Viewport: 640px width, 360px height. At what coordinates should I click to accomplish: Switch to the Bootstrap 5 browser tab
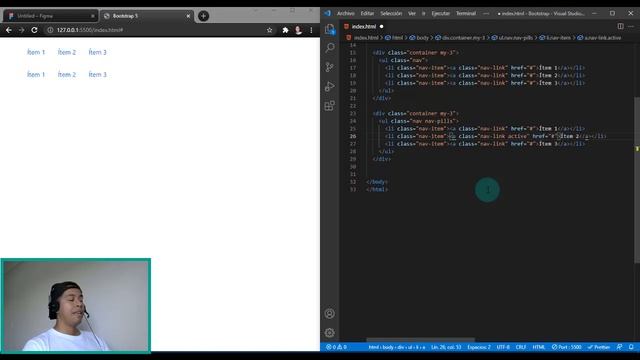click(146, 16)
